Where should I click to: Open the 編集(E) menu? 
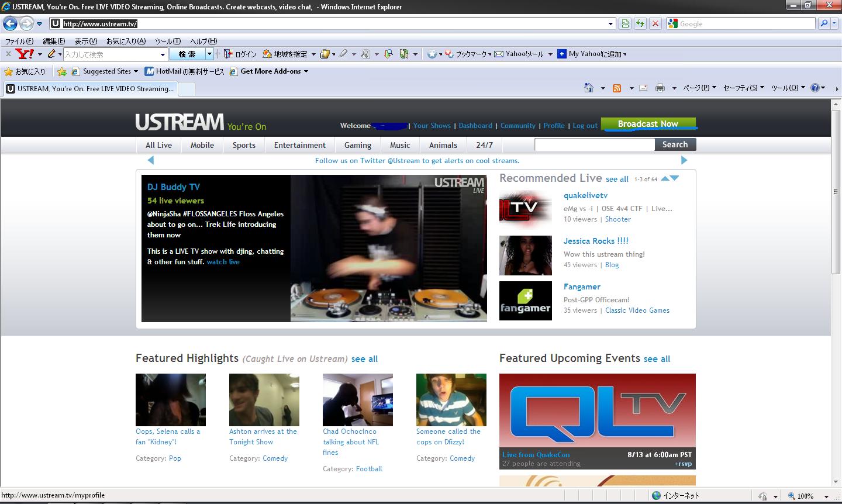pyautogui.click(x=54, y=41)
